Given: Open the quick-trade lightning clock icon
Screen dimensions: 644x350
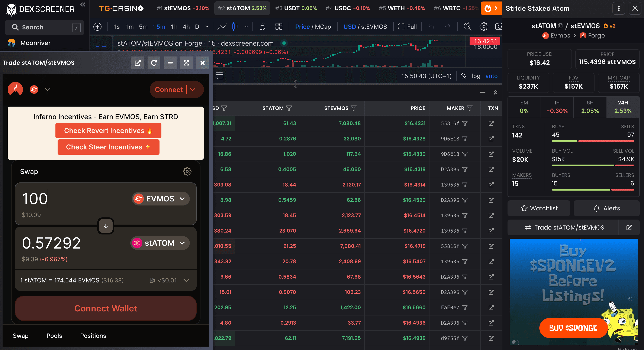Looking at the screenshot, I should [x=467, y=26].
